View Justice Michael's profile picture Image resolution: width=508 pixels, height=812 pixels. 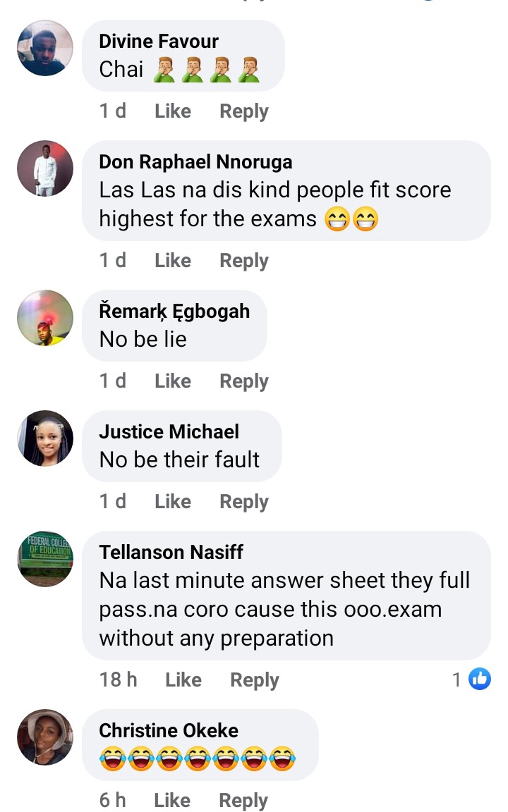point(45,438)
